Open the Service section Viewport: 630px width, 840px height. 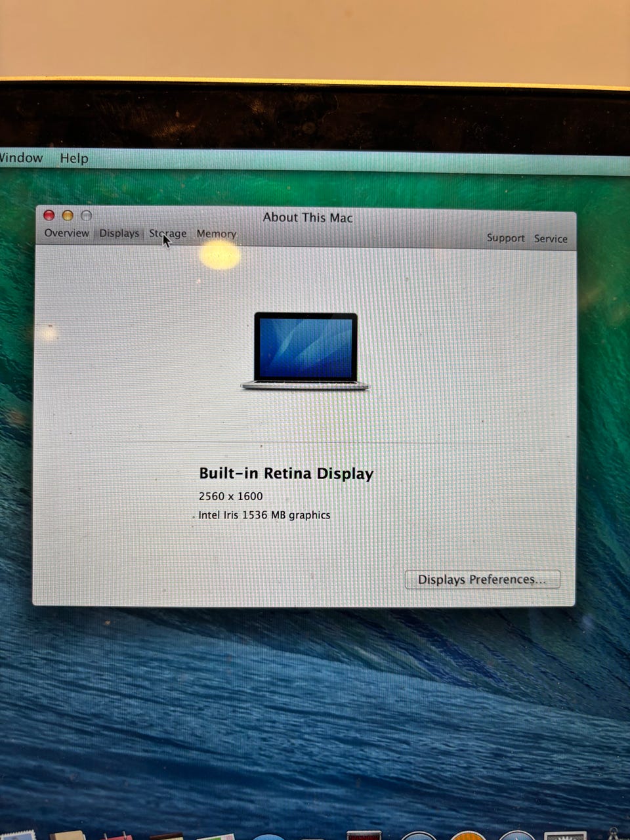click(x=551, y=238)
